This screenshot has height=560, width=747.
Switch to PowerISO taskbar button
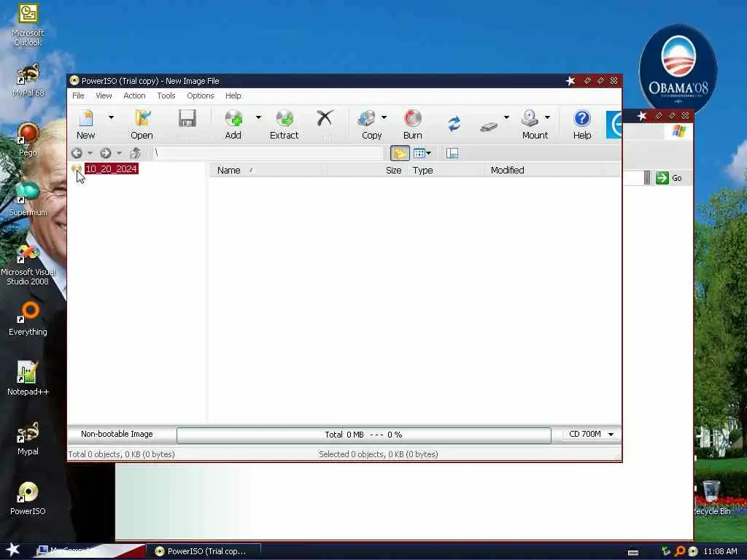click(x=203, y=551)
